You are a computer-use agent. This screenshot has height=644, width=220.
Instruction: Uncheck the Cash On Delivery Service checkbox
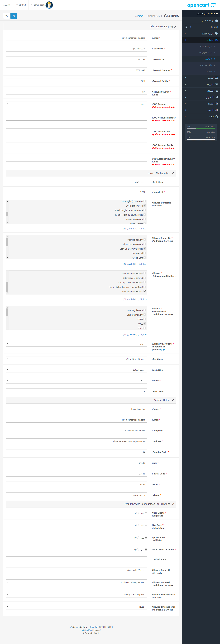(144, 248)
